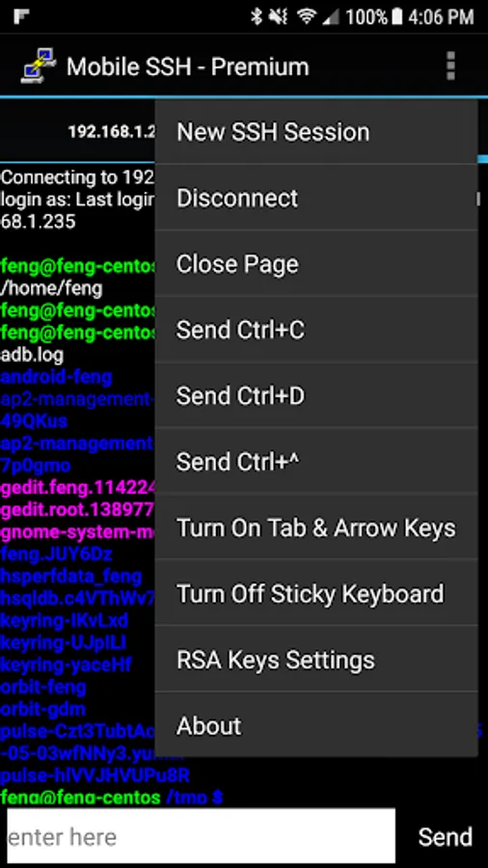Turn On Tab & Arrow Keys
The width and height of the screenshot is (488, 868).
[x=316, y=528]
